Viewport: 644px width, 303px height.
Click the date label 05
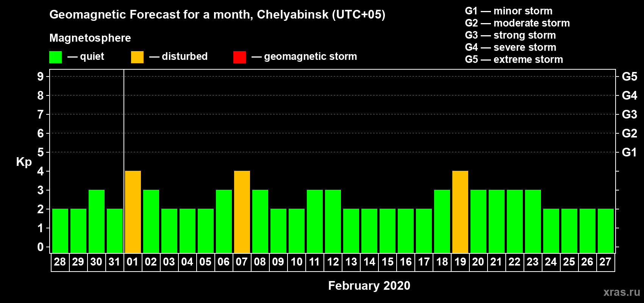[x=205, y=262]
